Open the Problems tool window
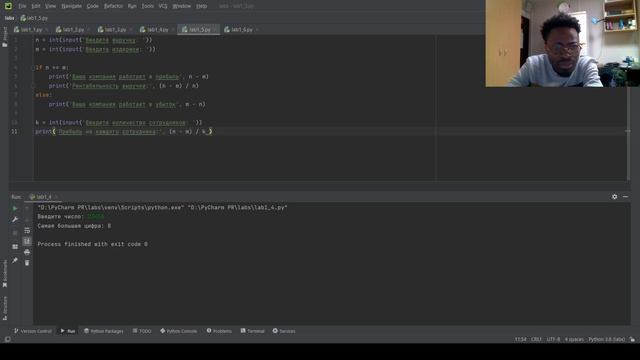Image resolution: width=640 pixels, height=360 pixels. [219, 331]
